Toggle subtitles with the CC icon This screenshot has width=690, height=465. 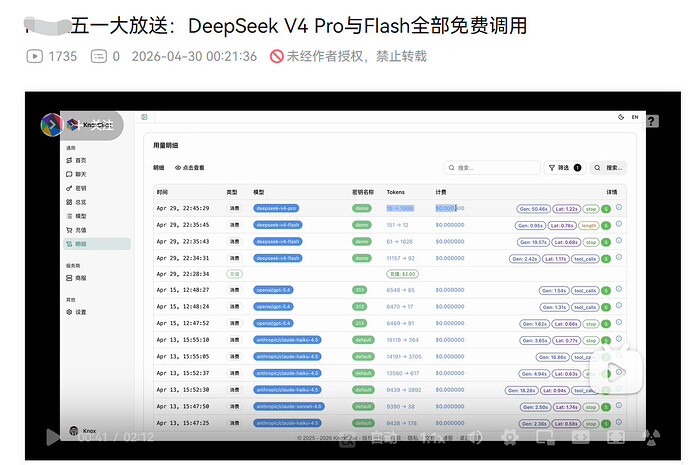coord(347,439)
